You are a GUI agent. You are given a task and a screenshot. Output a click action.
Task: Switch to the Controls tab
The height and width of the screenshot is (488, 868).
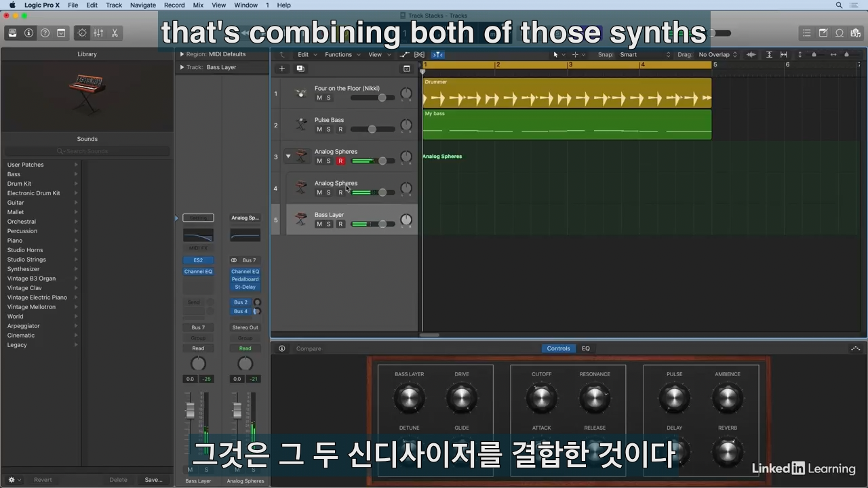[x=558, y=348]
